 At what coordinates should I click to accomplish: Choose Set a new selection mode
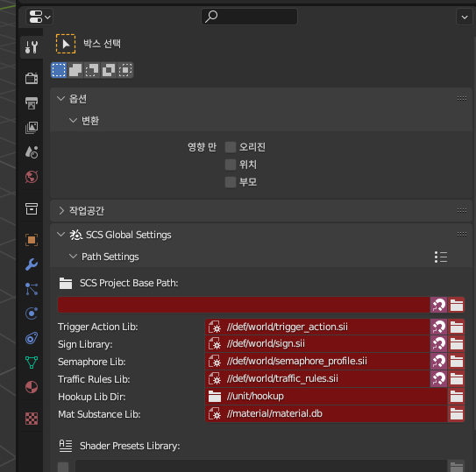(x=59, y=70)
